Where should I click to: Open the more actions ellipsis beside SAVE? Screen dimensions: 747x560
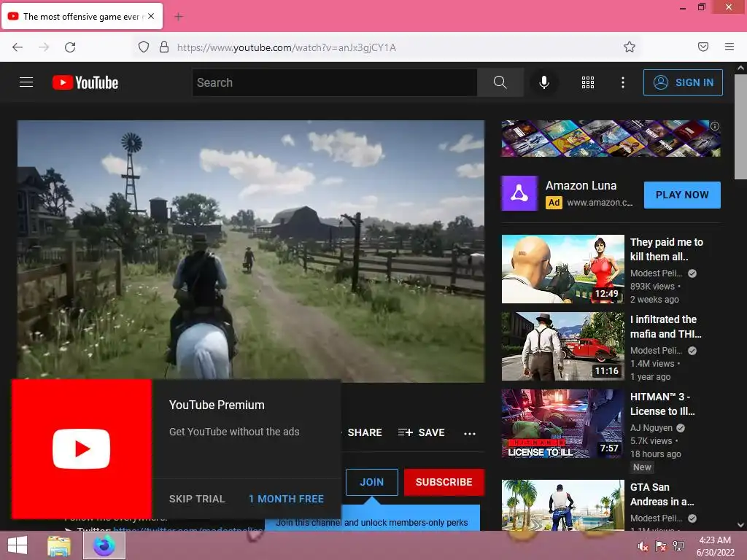click(470, 433)
